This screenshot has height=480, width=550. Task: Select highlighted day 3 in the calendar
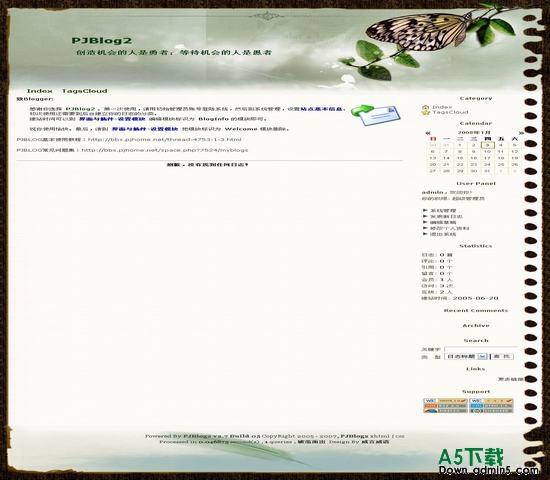[488, 145]
